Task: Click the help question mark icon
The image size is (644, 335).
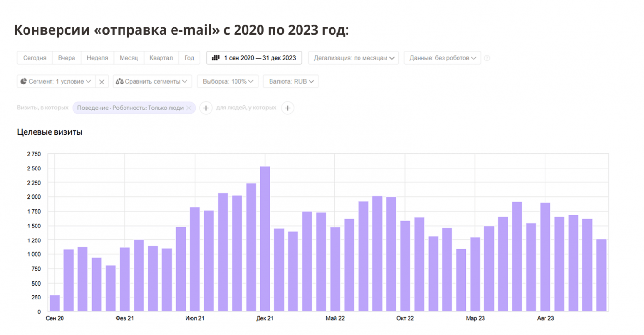Action: tap(487, 58)
